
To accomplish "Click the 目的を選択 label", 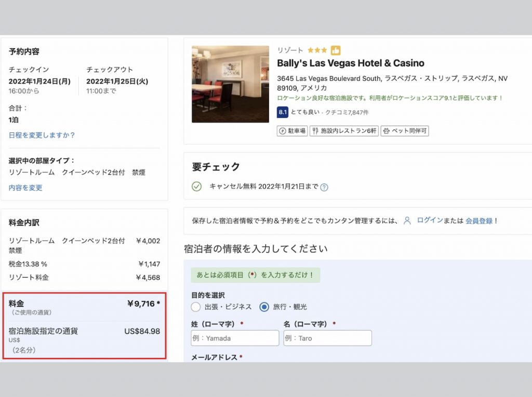I will coord(208,295).
